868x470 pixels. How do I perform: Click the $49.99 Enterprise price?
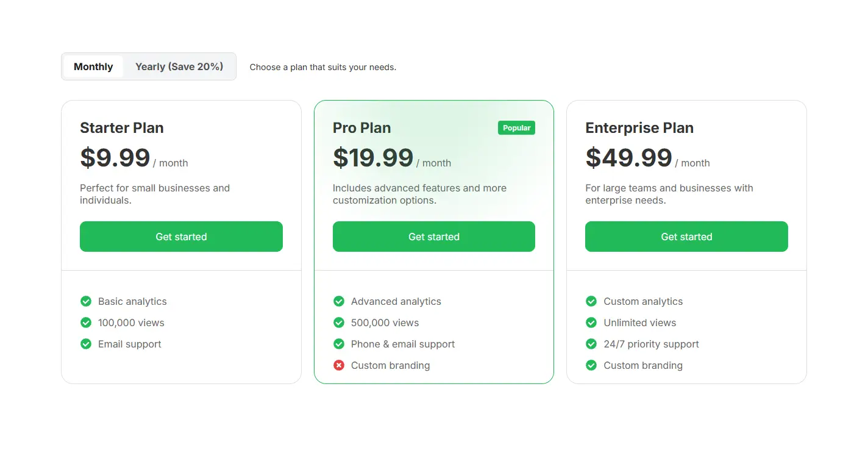tap(628, 158)
